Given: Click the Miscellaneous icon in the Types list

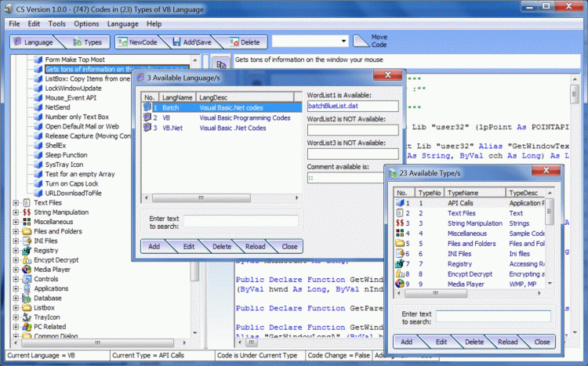Looking at the screenshot, I should tap(400, 234).
